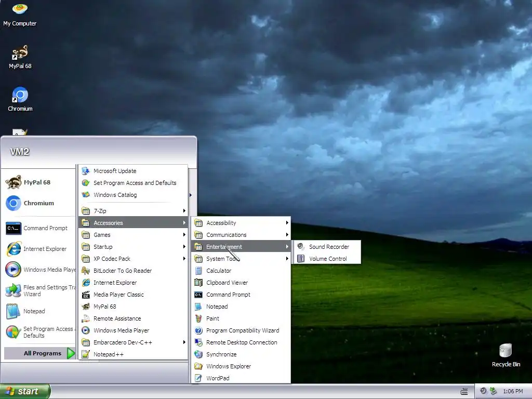
Task: Click the VM2 user name header
Action: click(20, 152)
